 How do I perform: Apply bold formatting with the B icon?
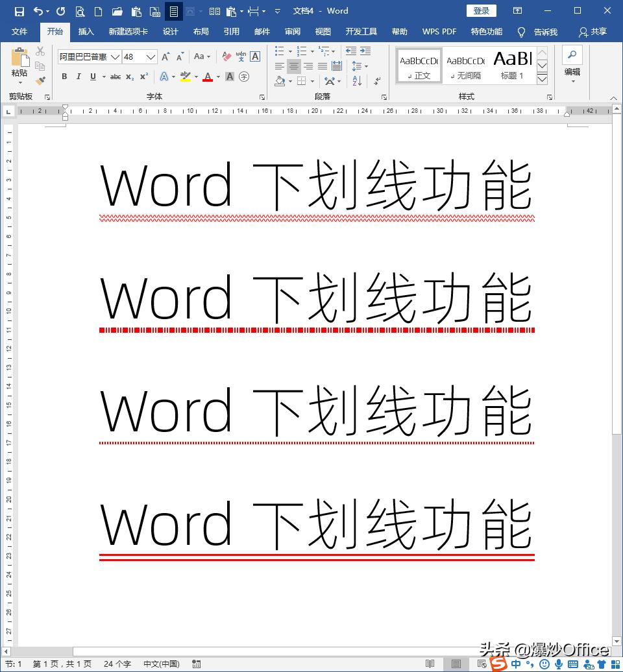pos(64,77)
